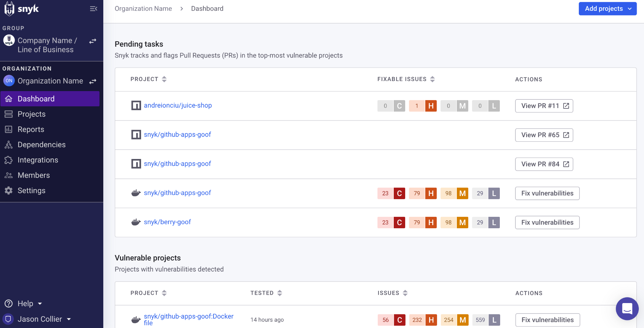Click Organization Name breadcrumb
Viewport: 644px width, 328px height.
coord(143,9)
